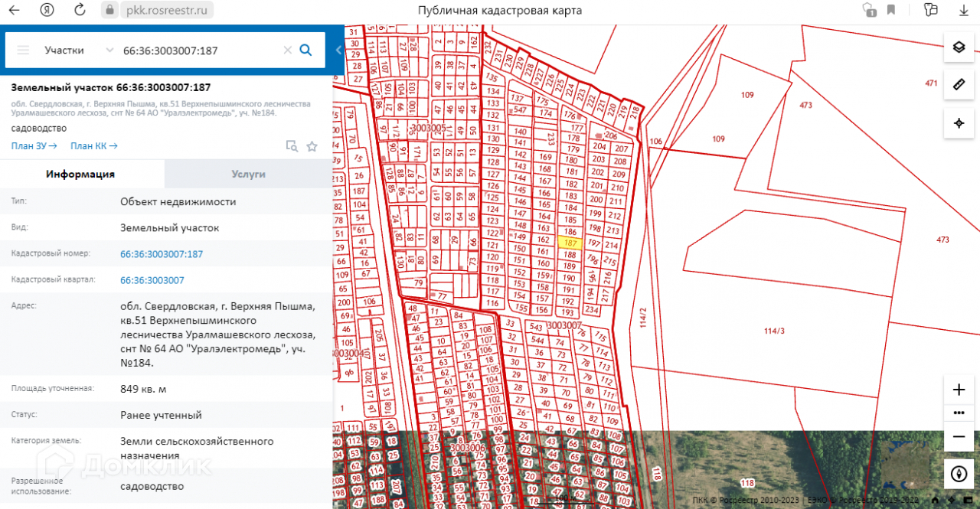Screen dimensions: 980x509
Task: Open the hamburger menu in search bar
Action: [23, 50]
